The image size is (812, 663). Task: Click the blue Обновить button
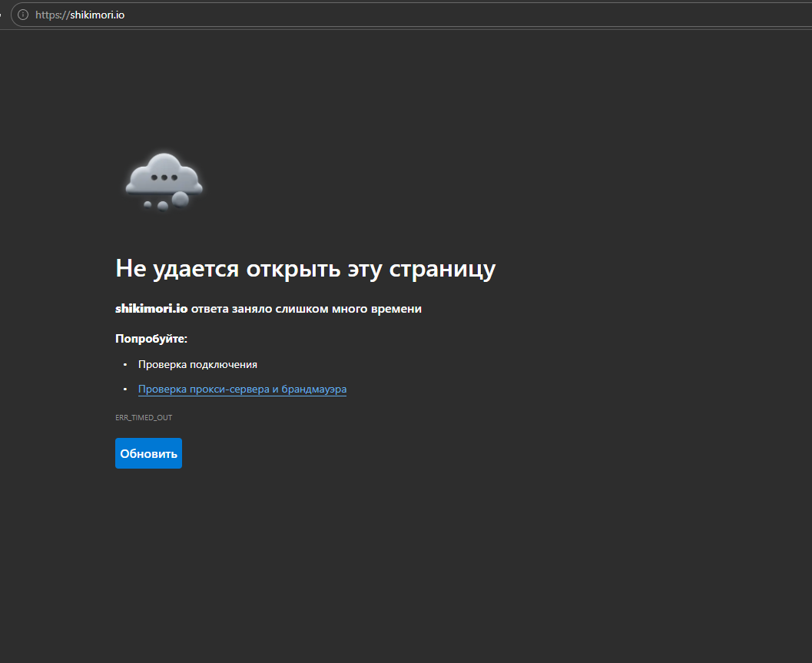[x=148, y=453]
